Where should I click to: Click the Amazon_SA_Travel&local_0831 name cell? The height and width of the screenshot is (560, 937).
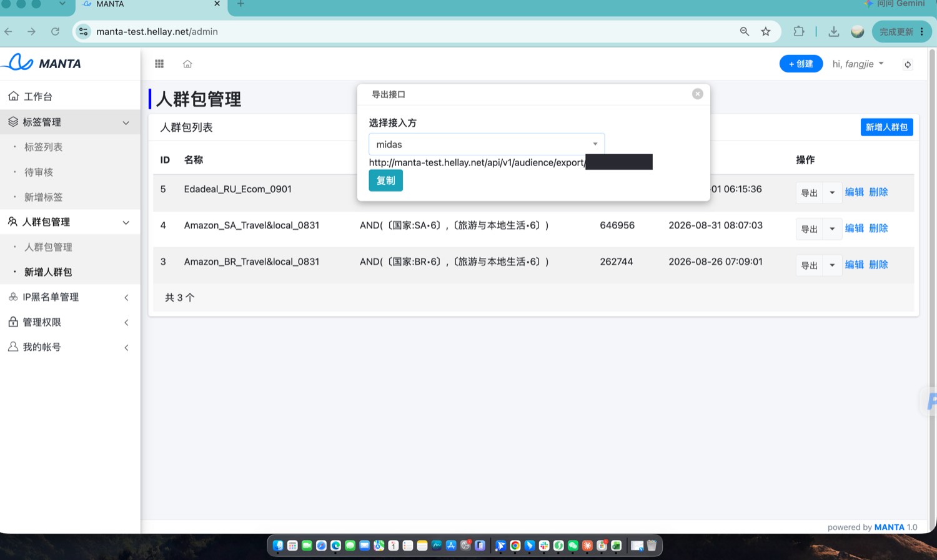click(252, 225)
